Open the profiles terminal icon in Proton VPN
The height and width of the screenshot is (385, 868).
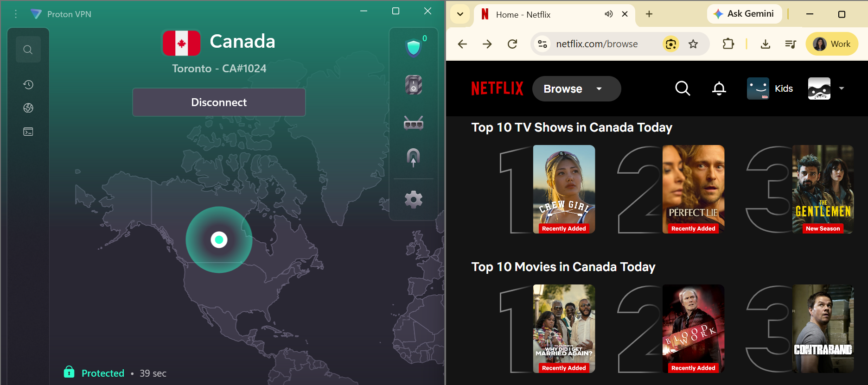(x=28, y=132)
